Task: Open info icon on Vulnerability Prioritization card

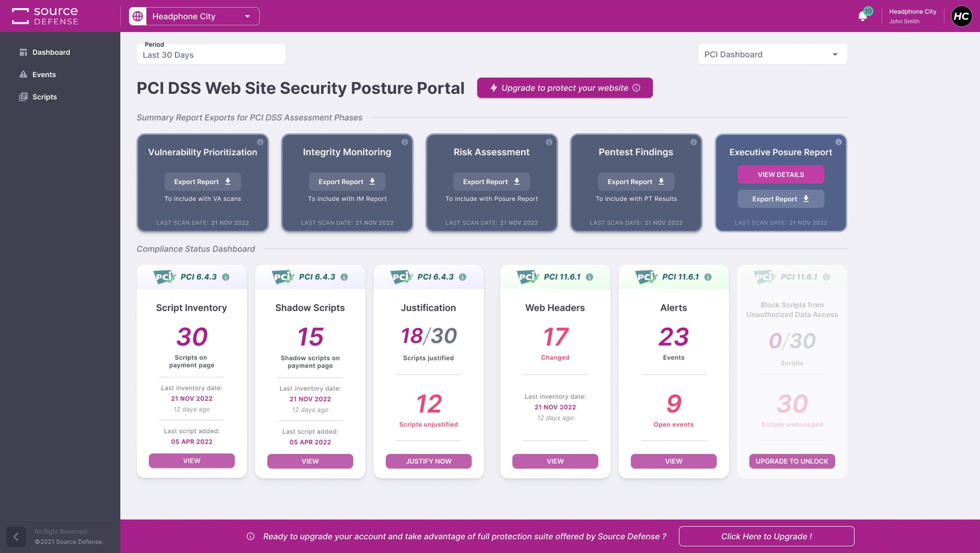Action: pyautogui.click(x=260, y=142)
